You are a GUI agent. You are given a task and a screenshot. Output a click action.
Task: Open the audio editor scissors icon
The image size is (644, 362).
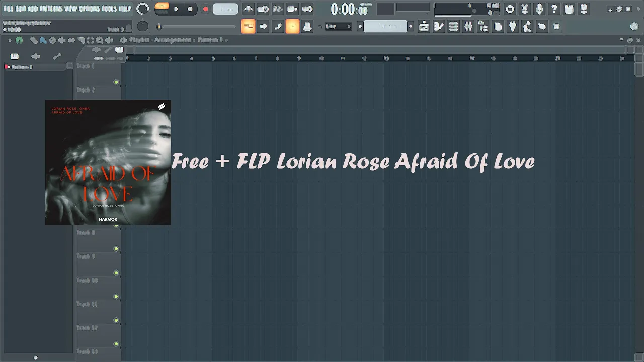524,9
